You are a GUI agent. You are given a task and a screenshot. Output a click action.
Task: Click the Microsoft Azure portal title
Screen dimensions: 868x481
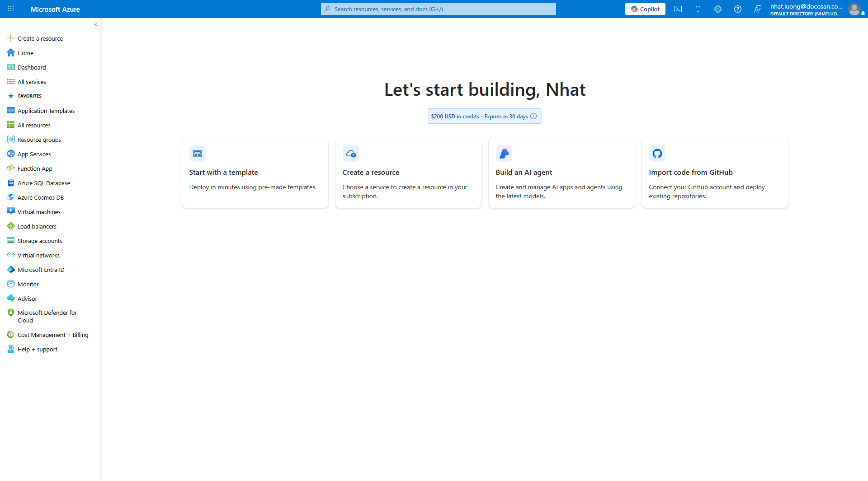coord(55,9)
